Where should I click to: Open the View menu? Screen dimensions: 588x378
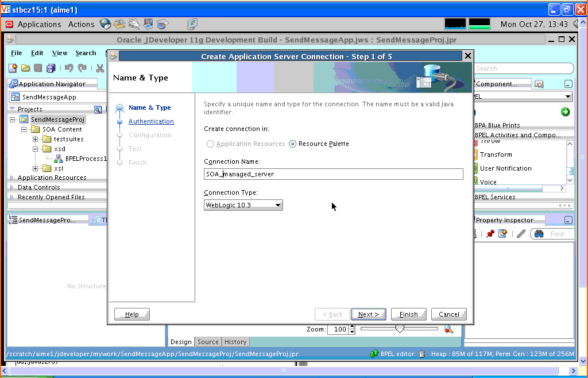(60, 53)
